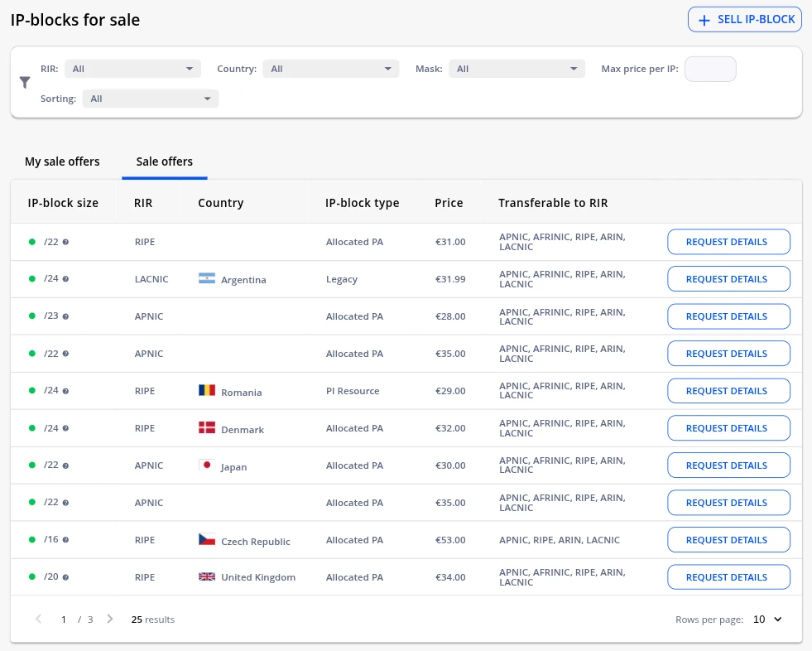Open the Rows per page dropdown
This screenshot has height=651, width=812.
pyautogui.click(x=766, y=619)
